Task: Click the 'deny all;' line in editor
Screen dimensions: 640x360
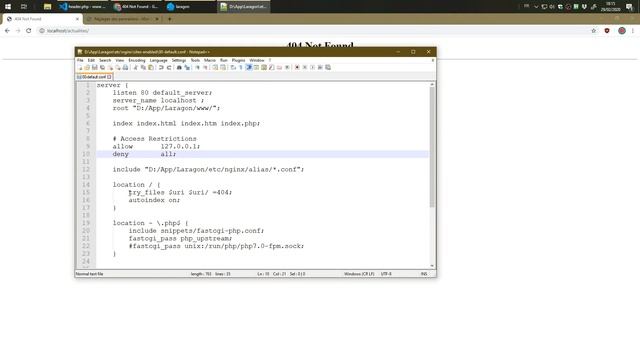Action: coord(144,154)
